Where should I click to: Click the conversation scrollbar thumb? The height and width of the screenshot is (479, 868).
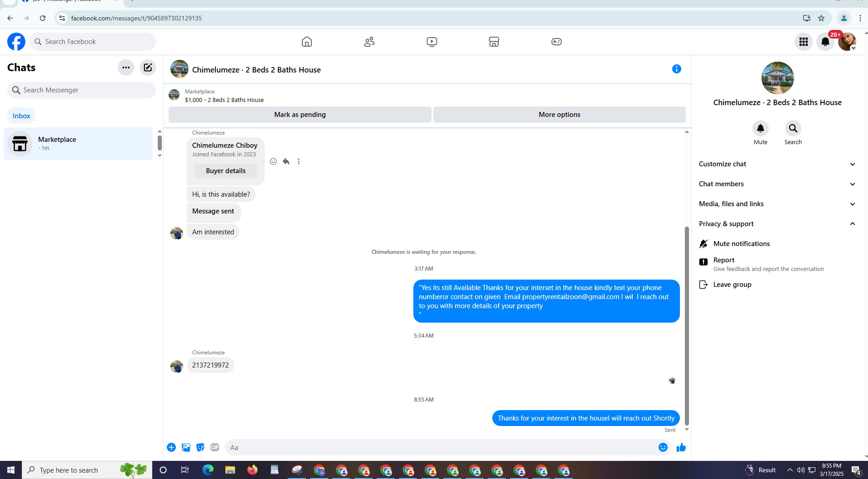(687, 325)
